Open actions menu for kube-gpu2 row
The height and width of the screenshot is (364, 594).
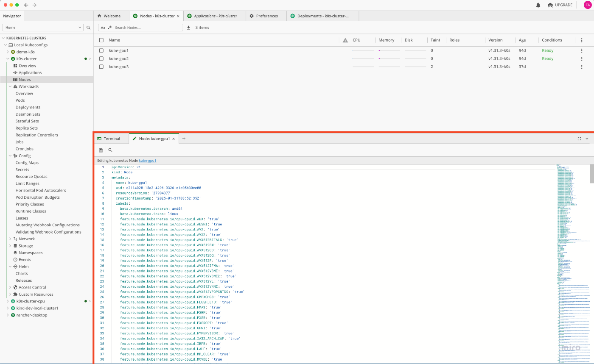click(582, 58)
